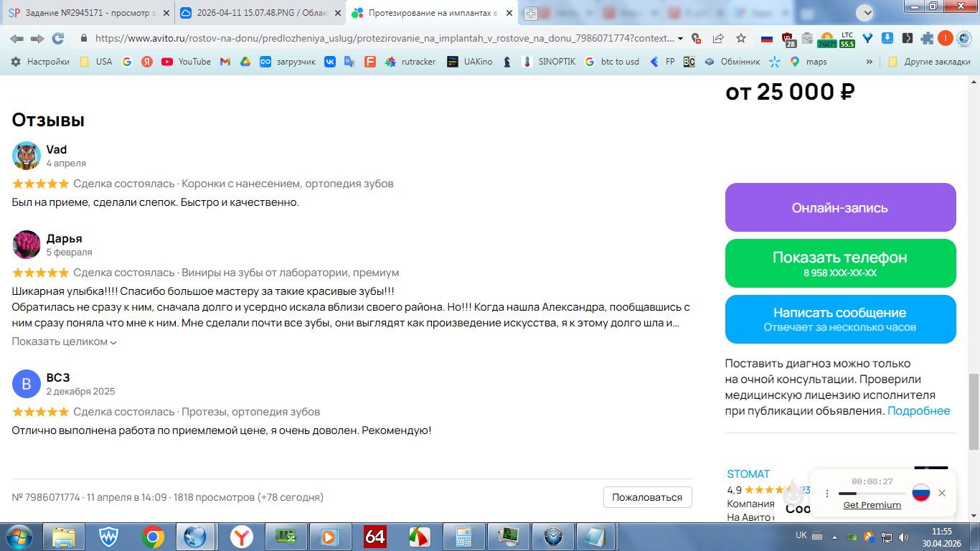Open the tab search dropdown arrow
The height and width of the screenshot is (551, 980).
[867, 12]
